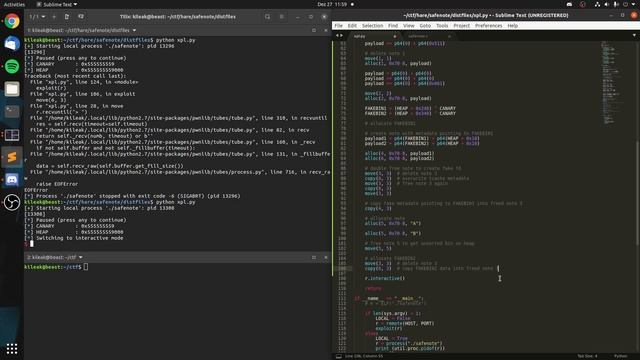Viewport: 640px width, 360px height.
Task: Maximize the second Tilix terminal pane
Action: (314, 258)
